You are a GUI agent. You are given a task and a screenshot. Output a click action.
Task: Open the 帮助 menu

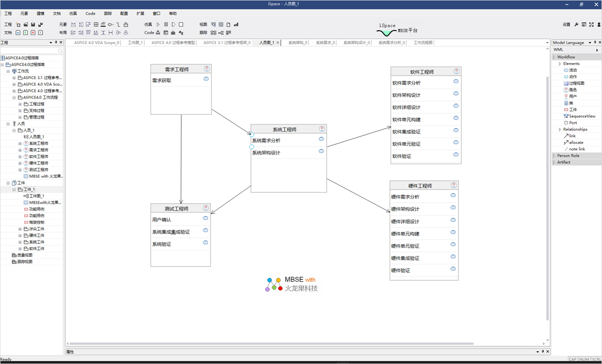click(173, 14)
